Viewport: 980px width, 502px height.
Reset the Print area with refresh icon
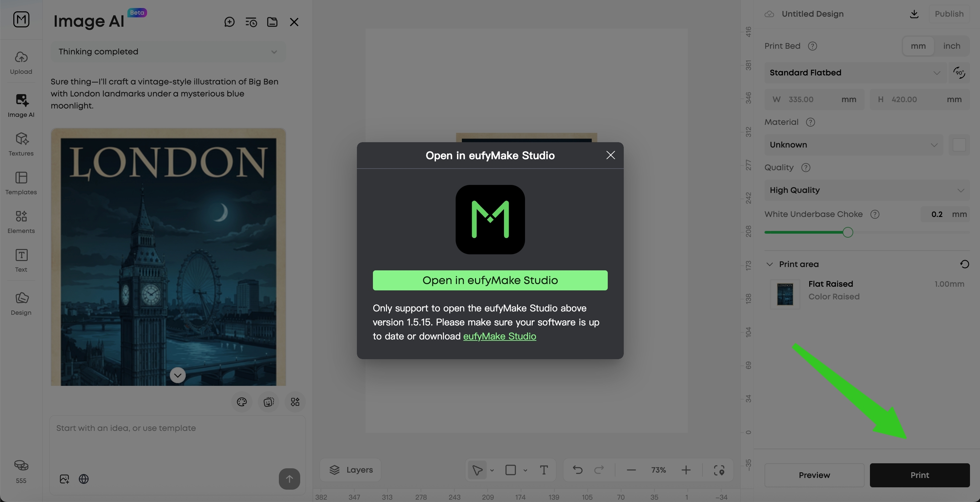click(x=964, y=264)
